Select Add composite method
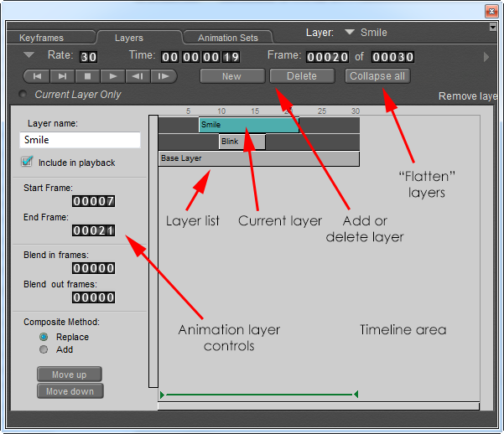Viewport: 504px width, 434px height. [x=44, y=349]
